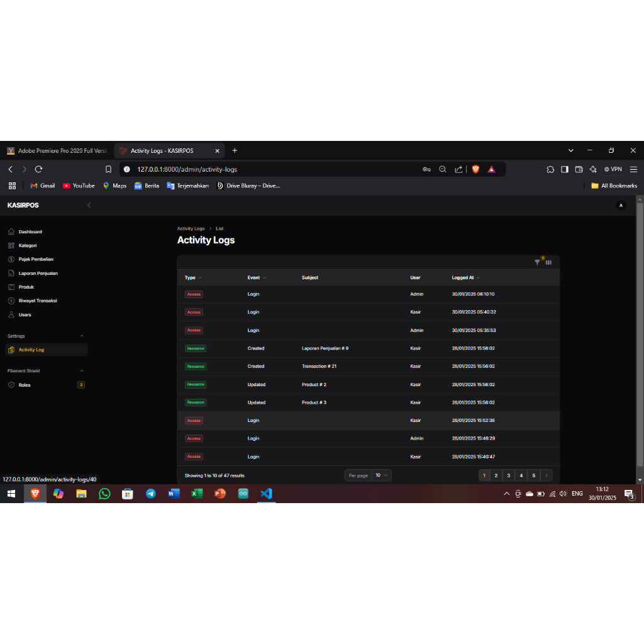This screenshot has width=644, height=644.
Task: Select Activity Log in Settings
Action: (x=46, y=350)
